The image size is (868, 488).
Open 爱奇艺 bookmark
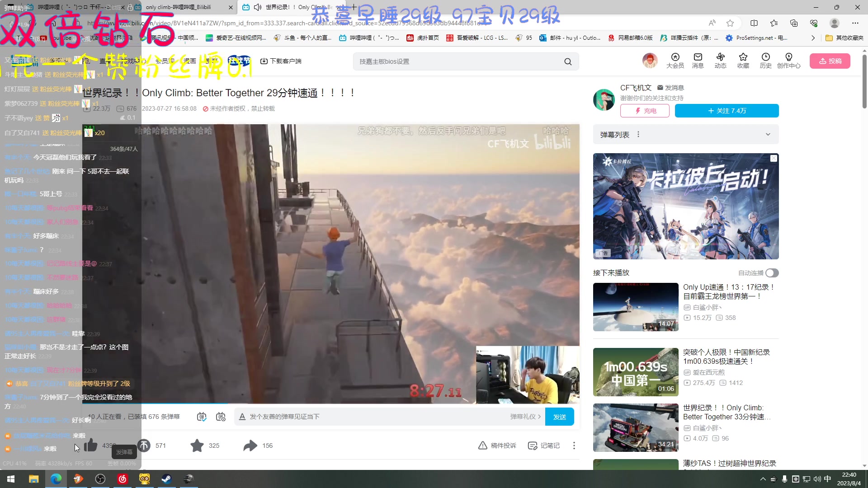click(236, 38)
